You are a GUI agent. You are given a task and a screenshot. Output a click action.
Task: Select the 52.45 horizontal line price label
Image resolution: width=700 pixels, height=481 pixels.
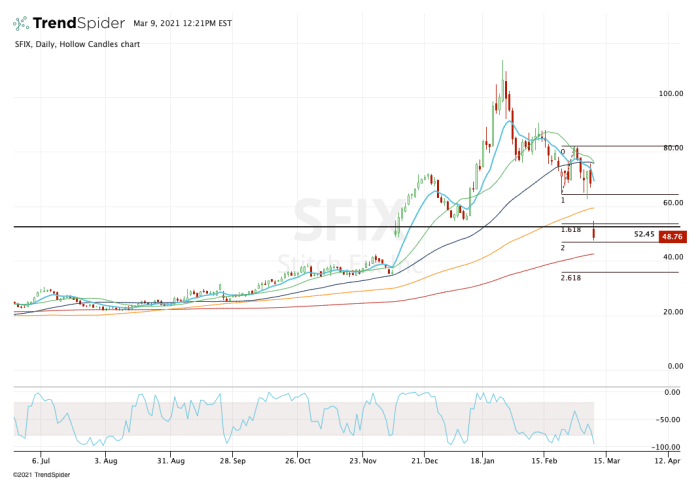(644, 234)
